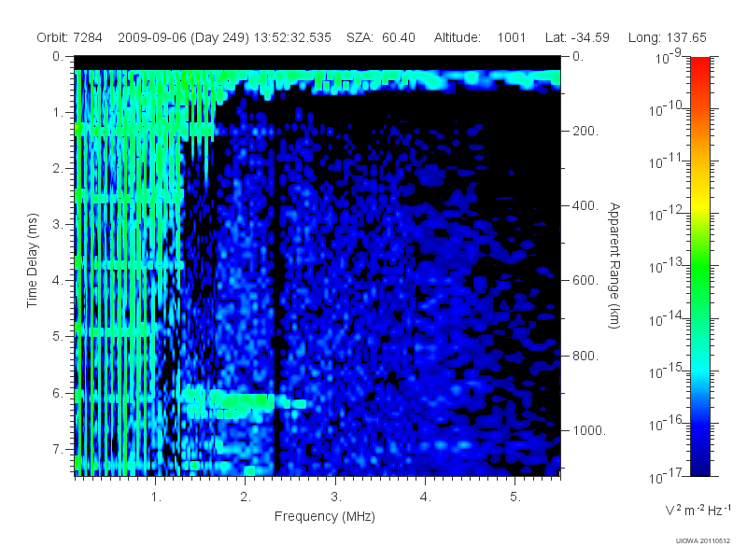
Task: Click the 'Long: 137.65' header value
Action: [x=667, y=37]
